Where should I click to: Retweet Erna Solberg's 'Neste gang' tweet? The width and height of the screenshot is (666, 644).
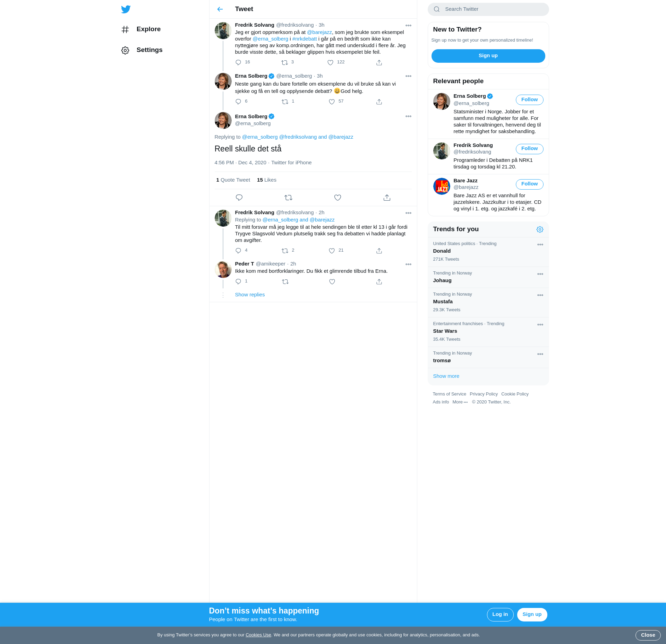285,102
